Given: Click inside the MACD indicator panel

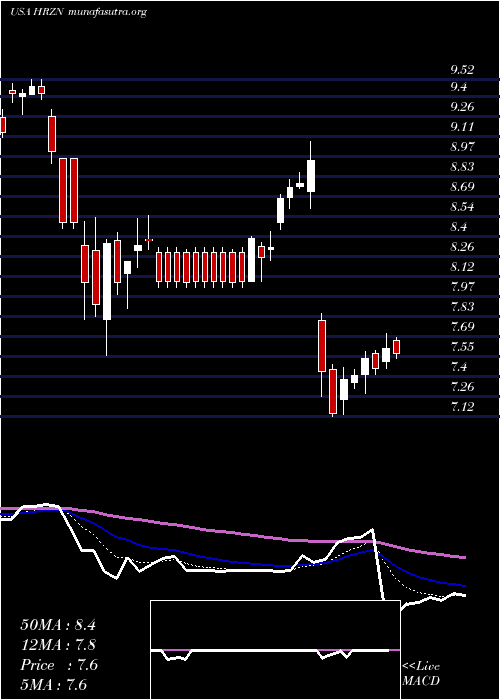Looking at the screenshot, I should point(275,650).
